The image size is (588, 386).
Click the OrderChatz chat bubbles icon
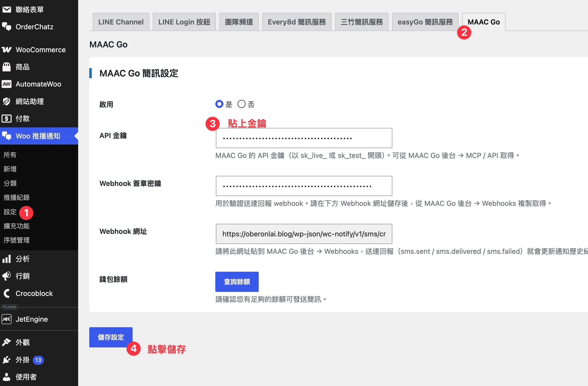[7, 27]
